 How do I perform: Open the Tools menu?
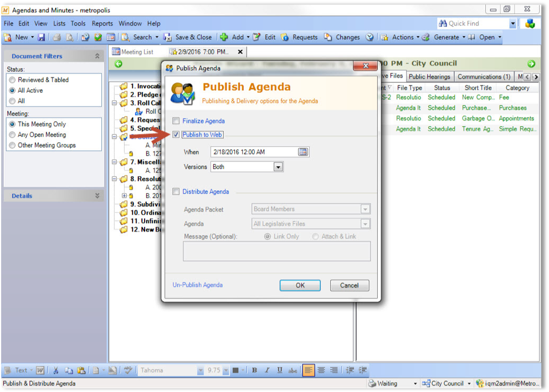(x=78, y=23)
